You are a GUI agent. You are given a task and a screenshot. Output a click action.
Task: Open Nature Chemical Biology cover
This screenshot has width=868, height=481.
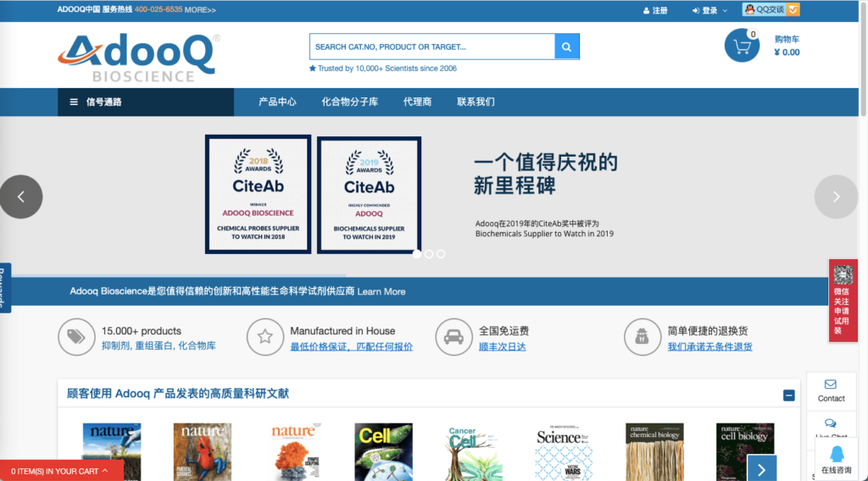[x=654, y=451]
